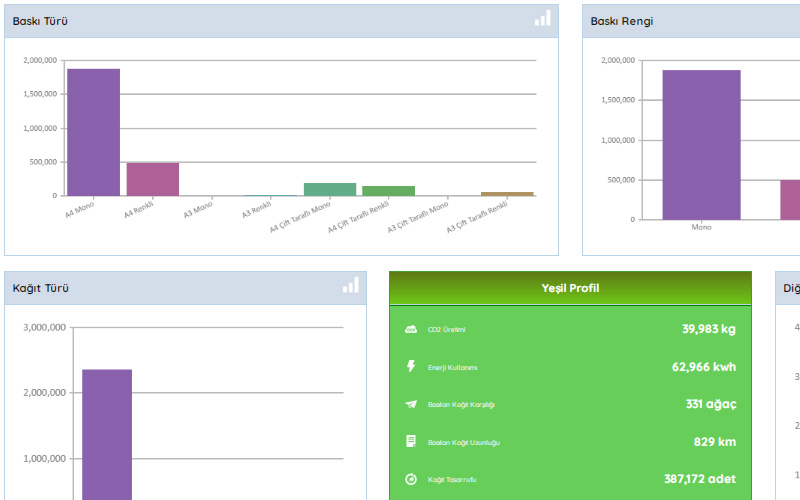Viewport: 800px width, 500px height.
Task: Click the Yeşil Profil panel header
Action: [x=569, y=288]
